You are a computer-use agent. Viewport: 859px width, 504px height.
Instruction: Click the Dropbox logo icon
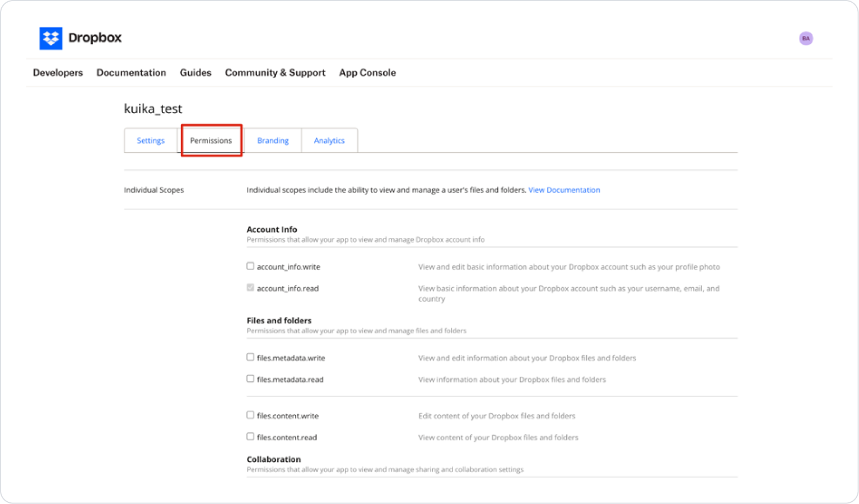tap(51, 38)
